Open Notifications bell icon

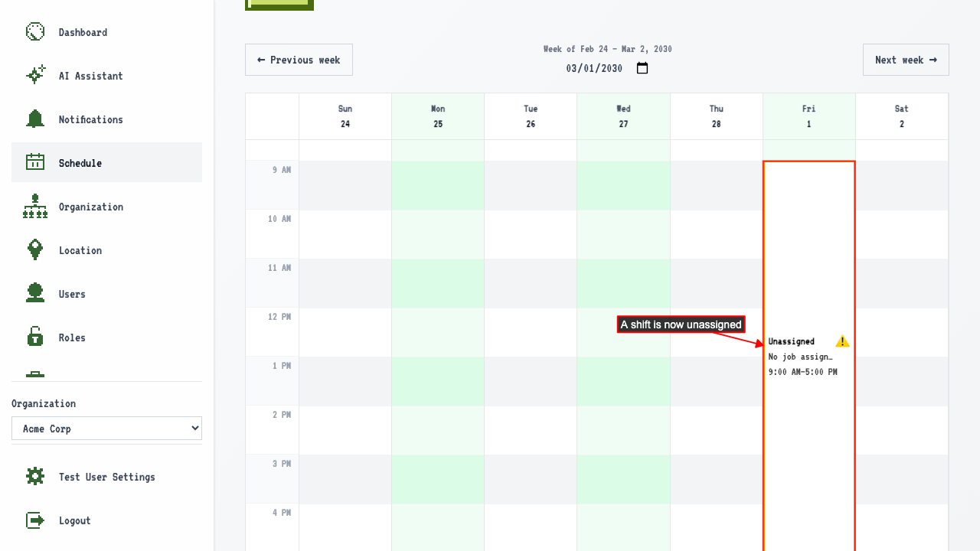[x=35, y=119]
